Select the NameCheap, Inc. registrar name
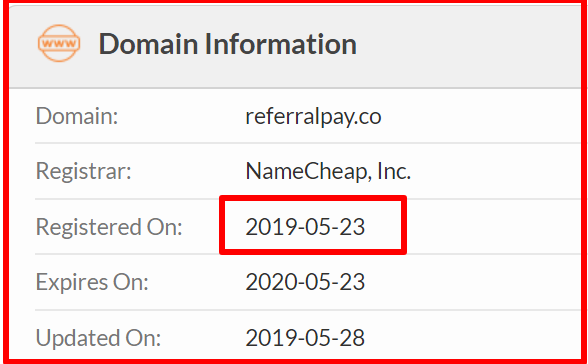Screen dimensions: 588x364 (328, 171)
